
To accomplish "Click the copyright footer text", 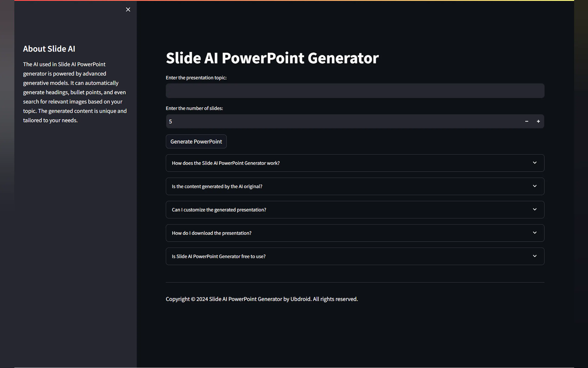I will tap(262, 299).
